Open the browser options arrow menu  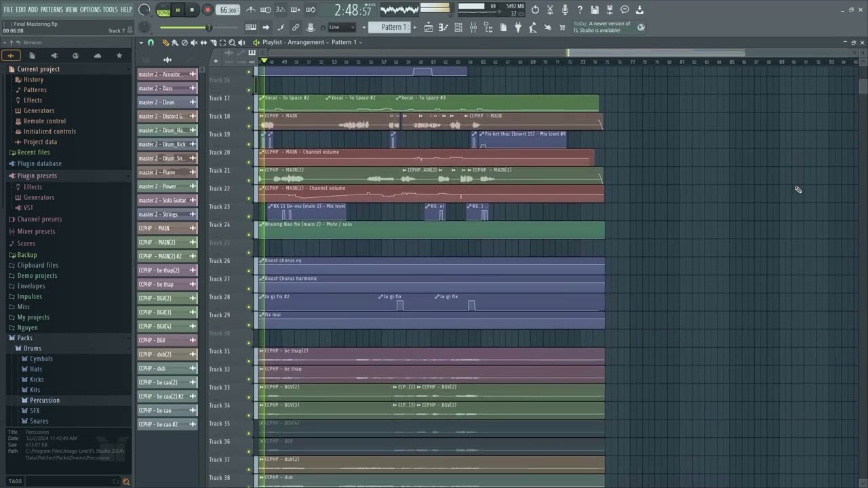6,42
